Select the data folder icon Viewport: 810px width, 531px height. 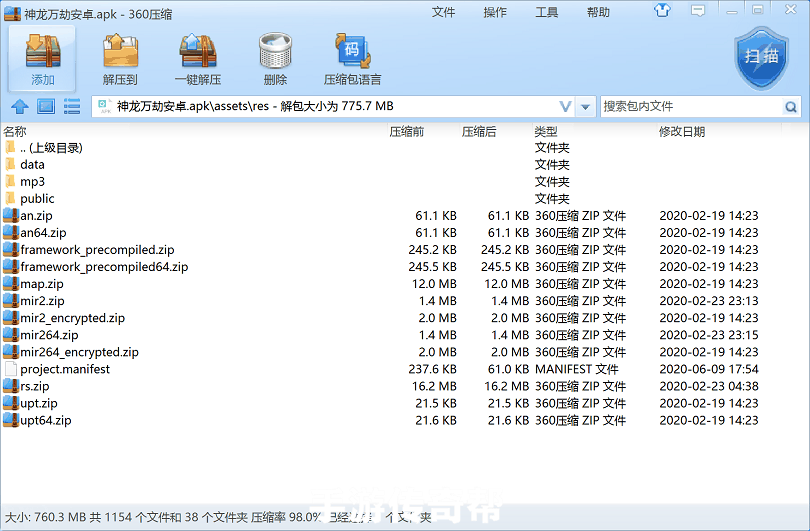(x=10, y=164)
